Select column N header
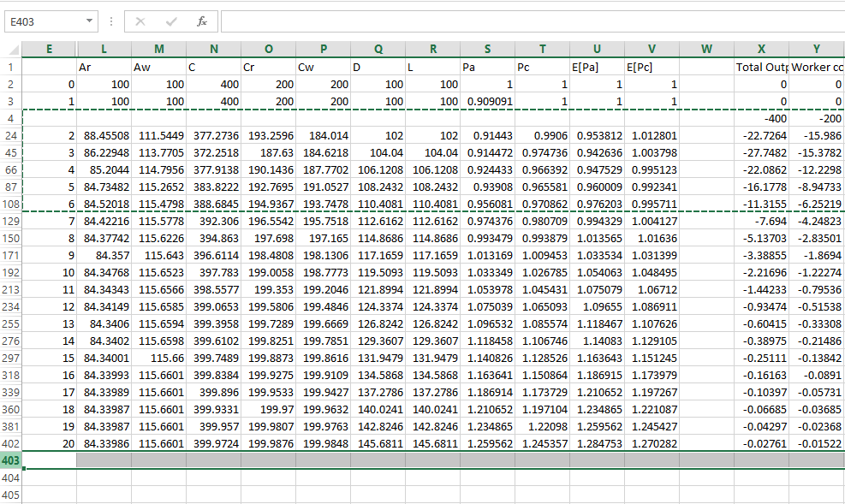Screen dimensions: 845x504 (214, 49)
